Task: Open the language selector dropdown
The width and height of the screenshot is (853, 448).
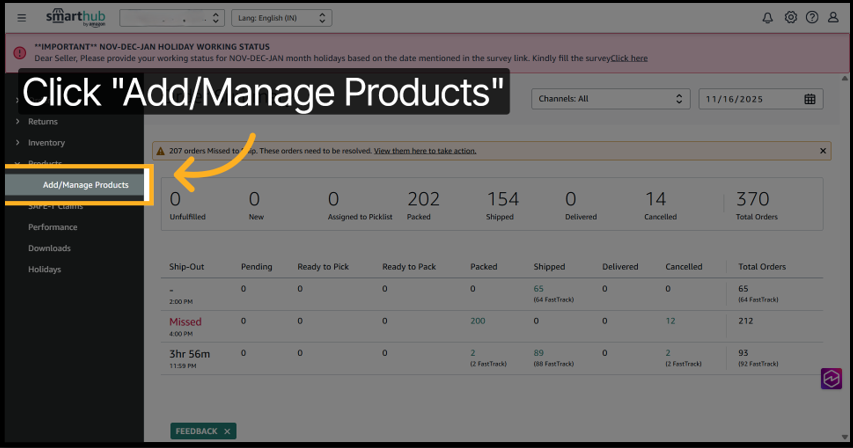Action: [x=281, y=18]
